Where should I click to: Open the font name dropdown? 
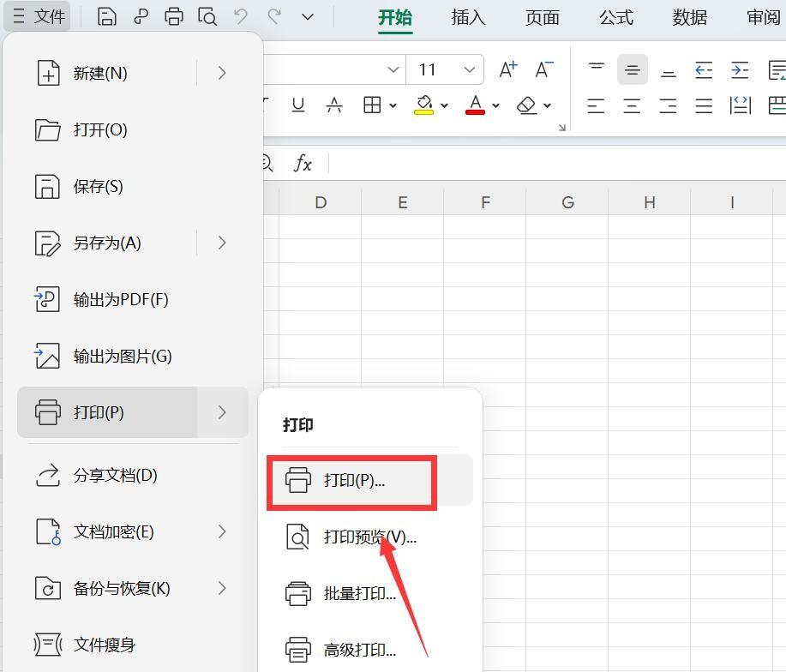pos(393,69)
